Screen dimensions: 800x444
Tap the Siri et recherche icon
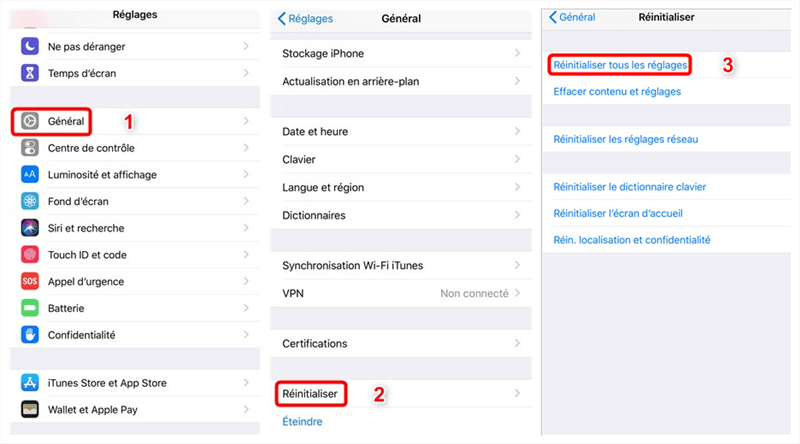[30, 228]
